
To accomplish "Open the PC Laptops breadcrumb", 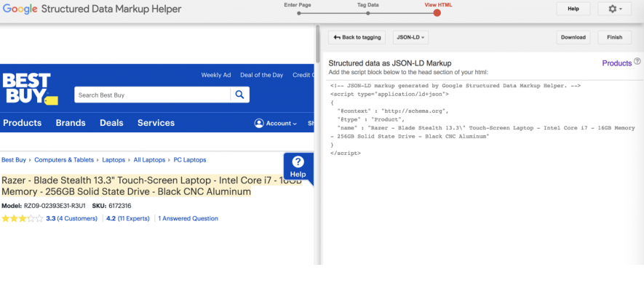I will tap(190, 160).
